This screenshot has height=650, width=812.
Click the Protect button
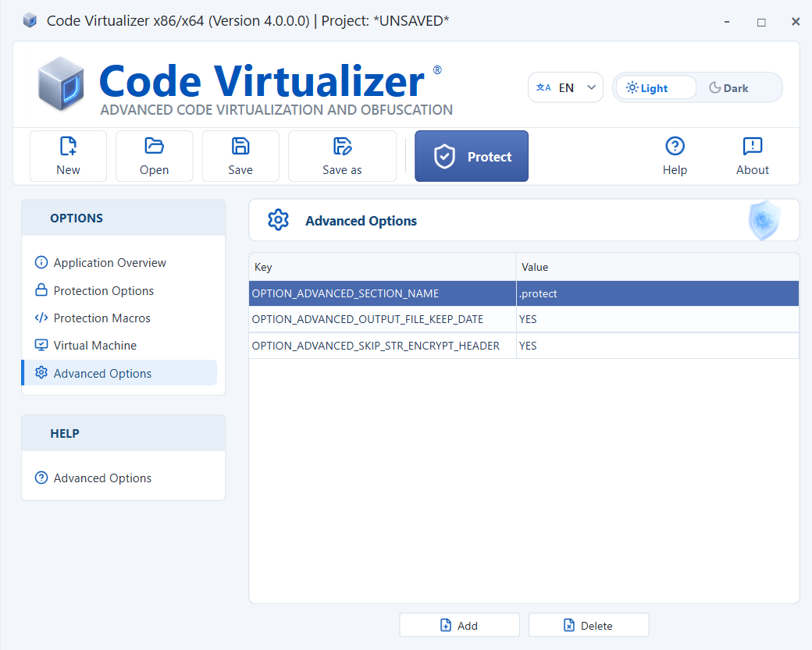(472, 156)
